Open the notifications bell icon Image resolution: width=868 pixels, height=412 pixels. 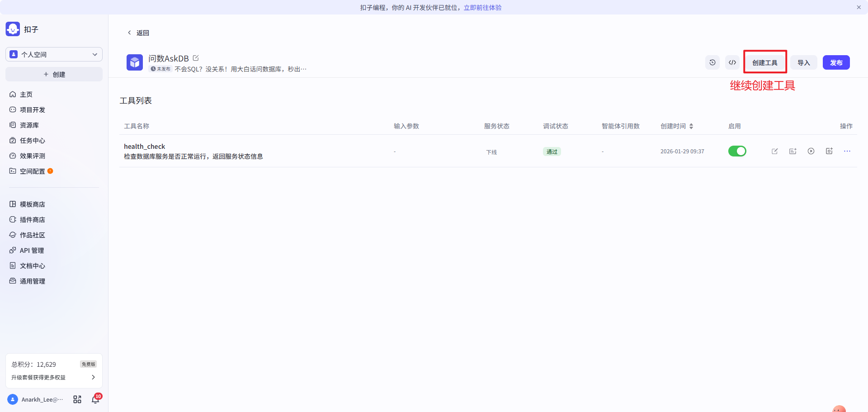95,399
